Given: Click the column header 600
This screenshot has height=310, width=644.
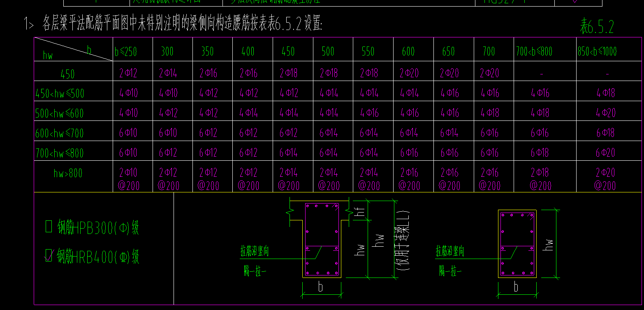Looking at the screenshot, I should (408, 51).
